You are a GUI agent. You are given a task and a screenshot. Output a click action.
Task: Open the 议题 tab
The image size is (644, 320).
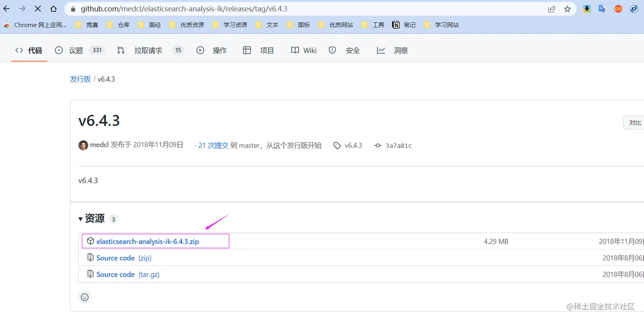pos(80,50)
